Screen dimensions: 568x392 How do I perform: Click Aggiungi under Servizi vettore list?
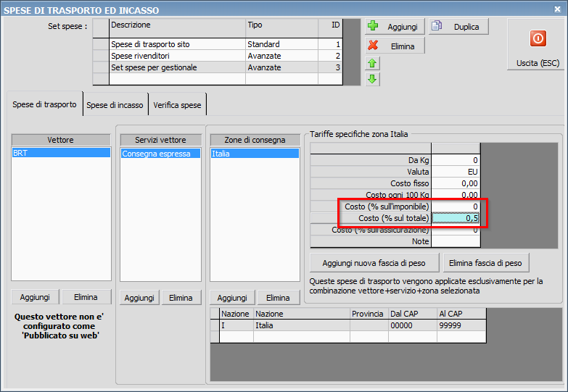pyautogui.click(x=139, y=298)
